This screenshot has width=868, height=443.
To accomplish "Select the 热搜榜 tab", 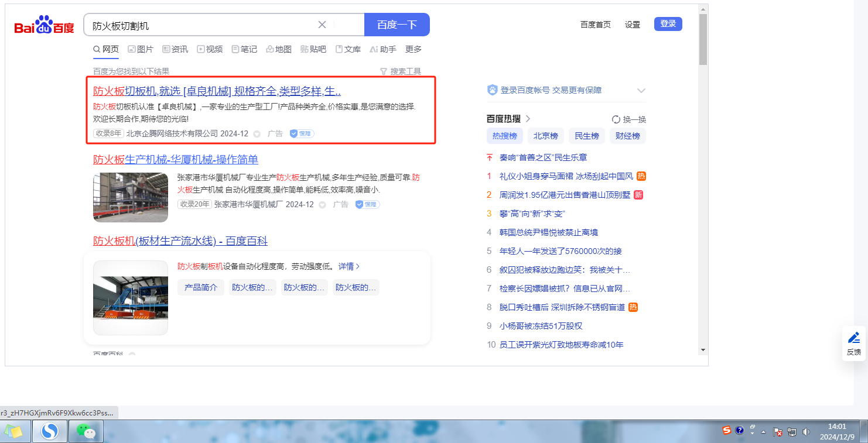I will (x=505, y=136).
